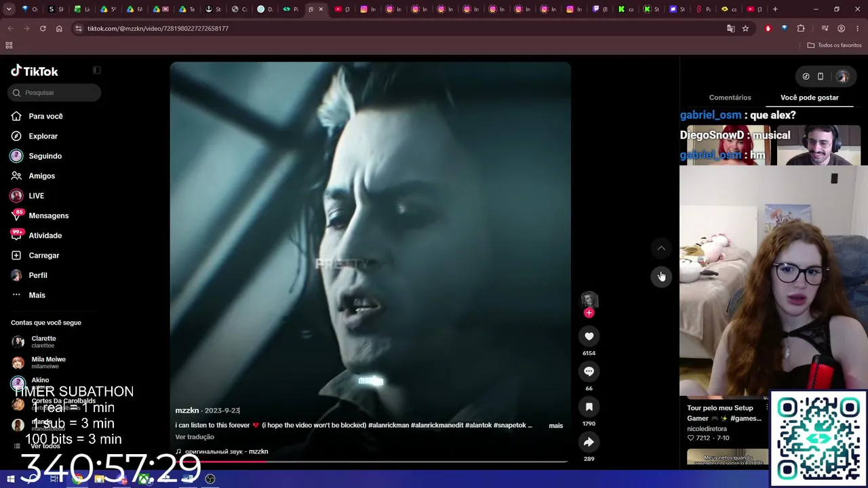The width and height of the screenshot is (868, 488).
Task: Open the site information icon in address bar
Action: (x=78, y=28)
